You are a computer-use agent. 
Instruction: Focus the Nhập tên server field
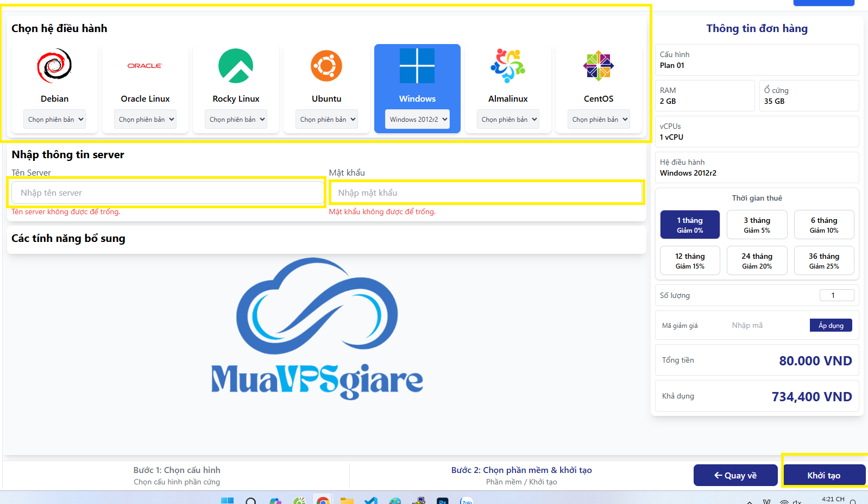[x=167, y=193]
